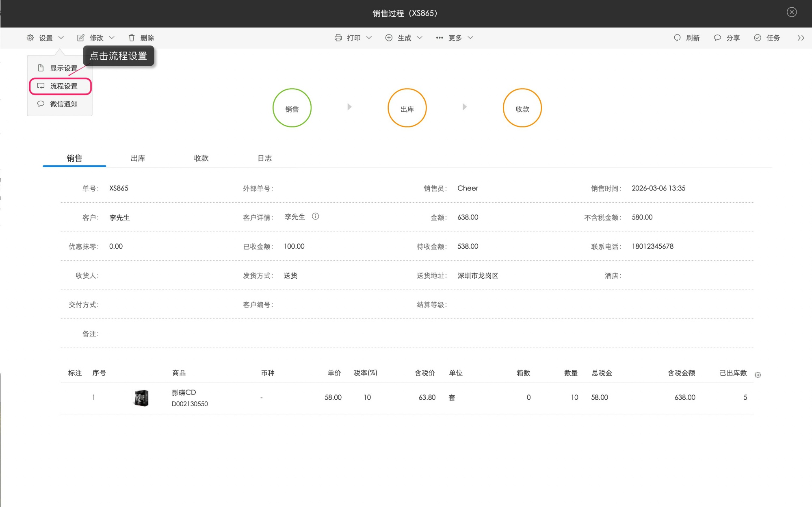
Task: Click the customer detail info icon
Action: click(x=315, y=217)
